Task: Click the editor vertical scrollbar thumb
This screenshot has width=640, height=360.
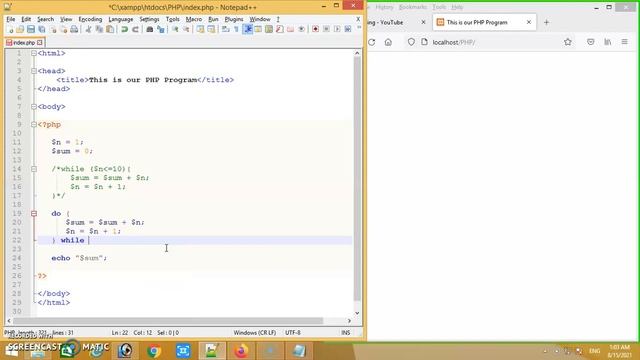Action: click(357, 178)
